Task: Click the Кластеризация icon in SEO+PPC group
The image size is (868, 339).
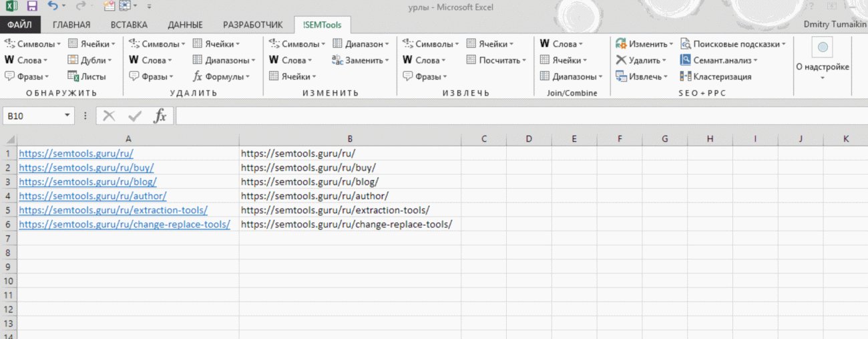Action: coord(685,76)
